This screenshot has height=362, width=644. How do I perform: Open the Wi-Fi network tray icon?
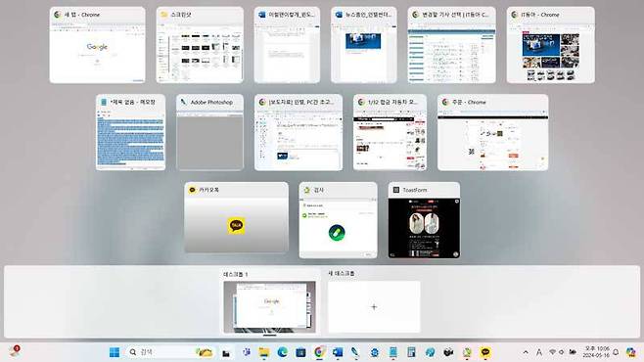pyautogui.click(x=552, y=352)
